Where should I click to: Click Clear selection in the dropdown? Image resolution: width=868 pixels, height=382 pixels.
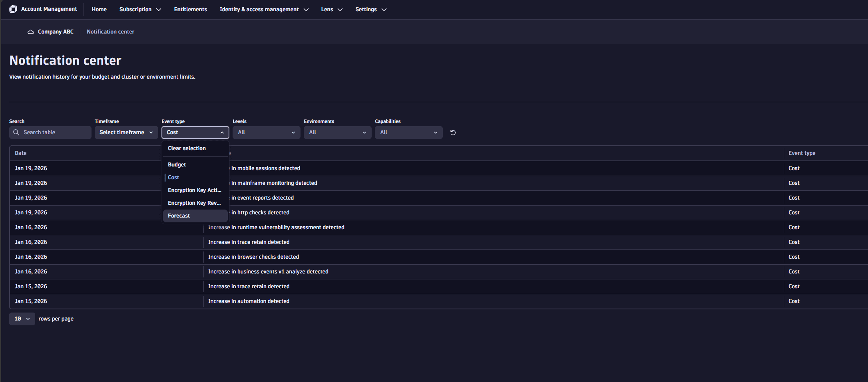pyautogui.click(x=187, y=148)
